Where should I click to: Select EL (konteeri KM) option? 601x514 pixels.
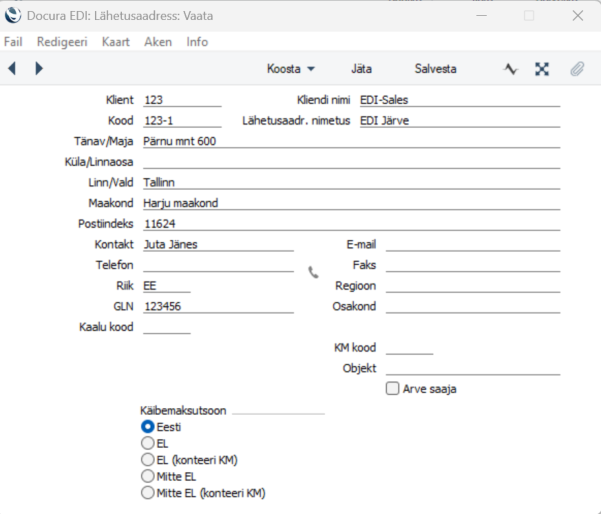pyautogui.click(x=148, y=460)
